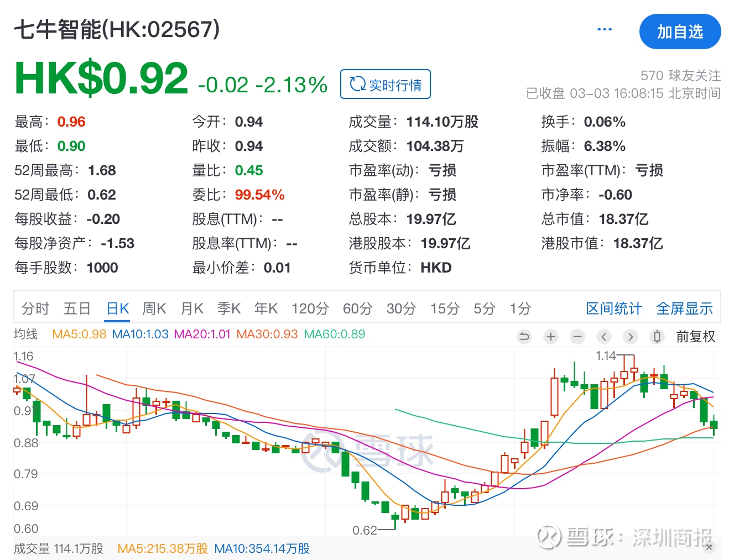
Task: Move chart right with right chevron
Action: (x=631, y=336)
